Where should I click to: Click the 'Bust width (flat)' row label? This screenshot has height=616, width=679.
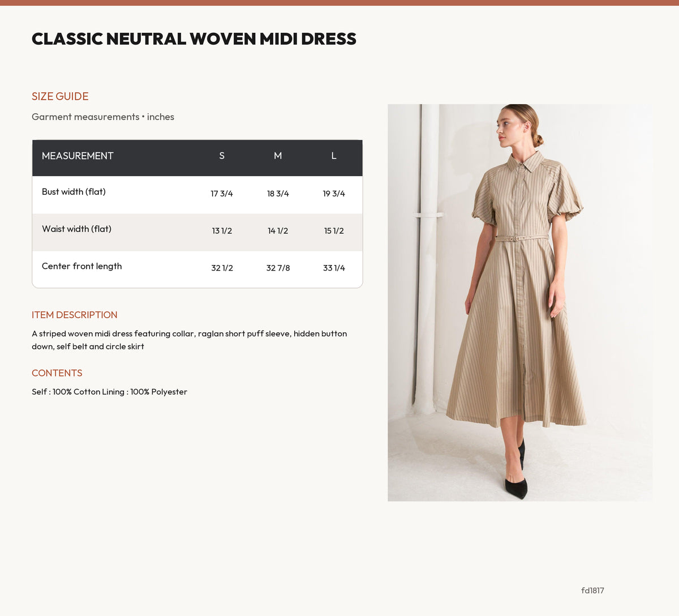[74, 192]
